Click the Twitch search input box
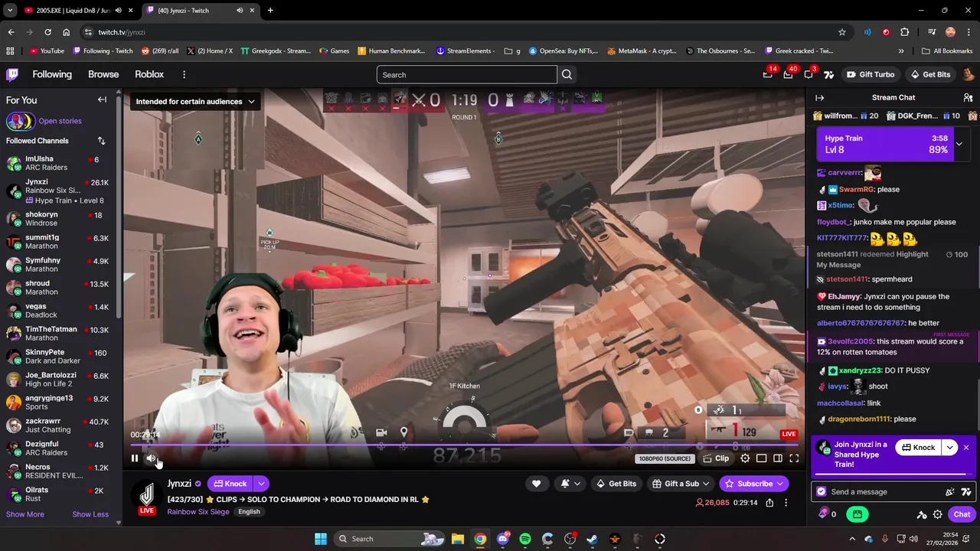 pyautogui.click(x=466, y=74)
